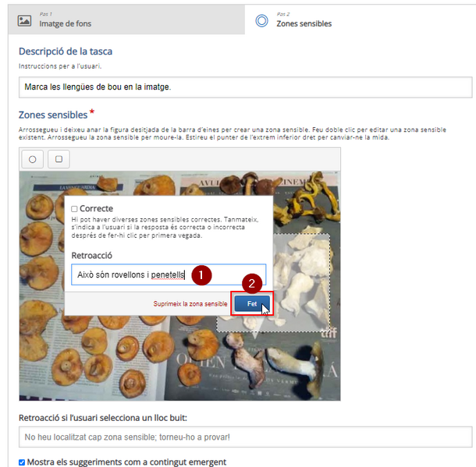
Task: Click the target circle icon of step 2
Action: click(x=261, y=20)
